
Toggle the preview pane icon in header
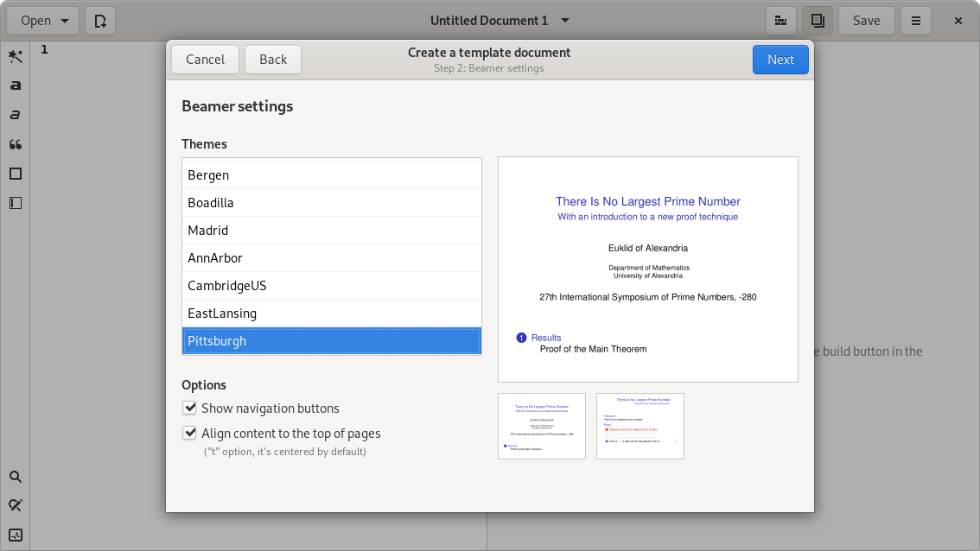[817, 21]
